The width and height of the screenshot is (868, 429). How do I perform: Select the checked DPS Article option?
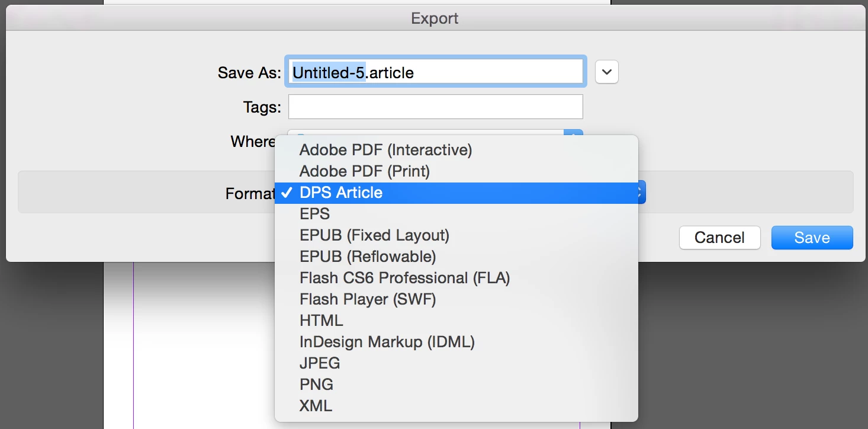(456, 193)
